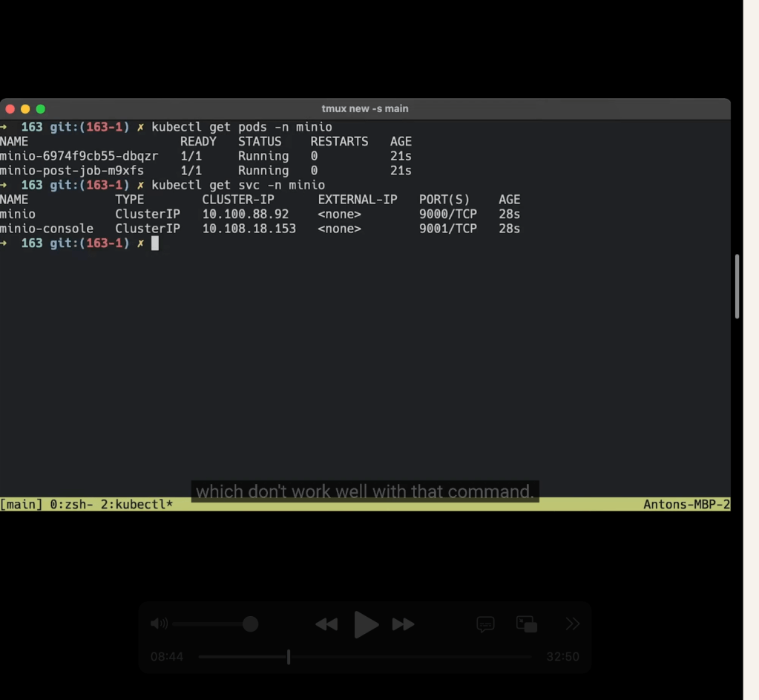
Task: Click the page vertical scrollbar thumb
Action: (737, 287)
